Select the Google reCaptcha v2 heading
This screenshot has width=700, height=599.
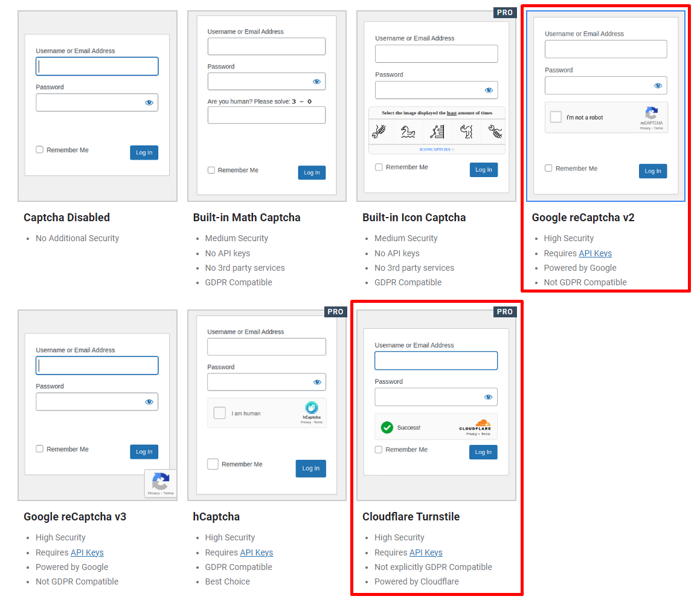(583, 218)
